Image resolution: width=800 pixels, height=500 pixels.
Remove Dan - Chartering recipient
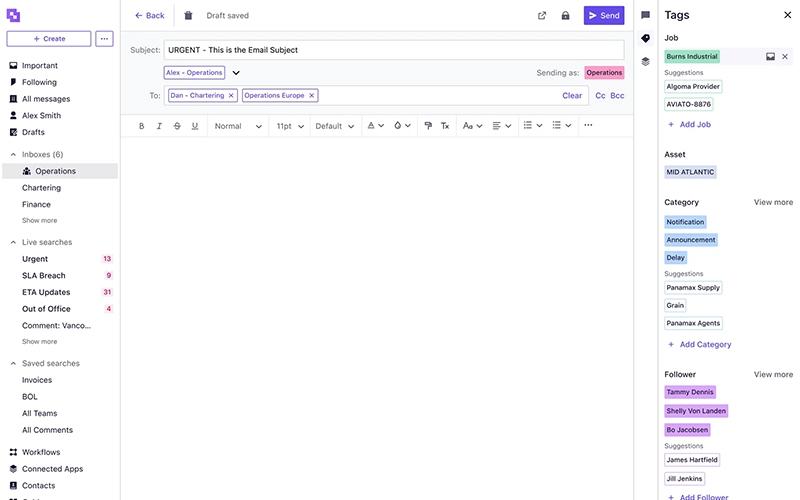pyautogui.click(x=231, y=95)
